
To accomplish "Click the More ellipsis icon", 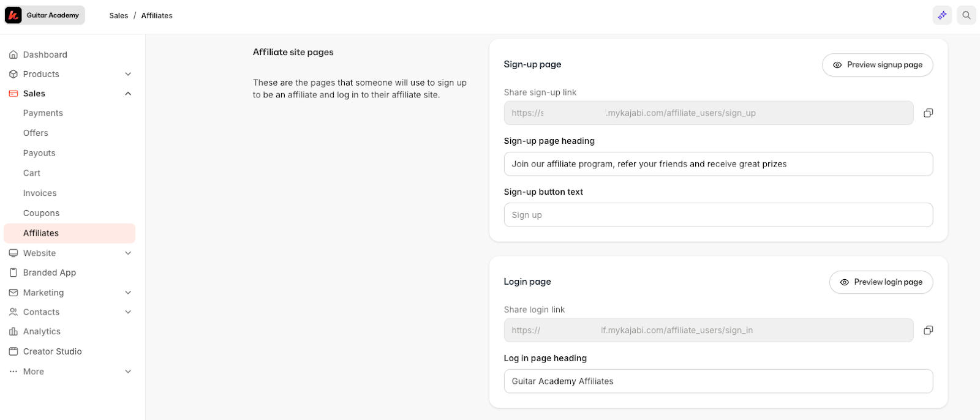I will pyautogui.click(x=13, y=372).
